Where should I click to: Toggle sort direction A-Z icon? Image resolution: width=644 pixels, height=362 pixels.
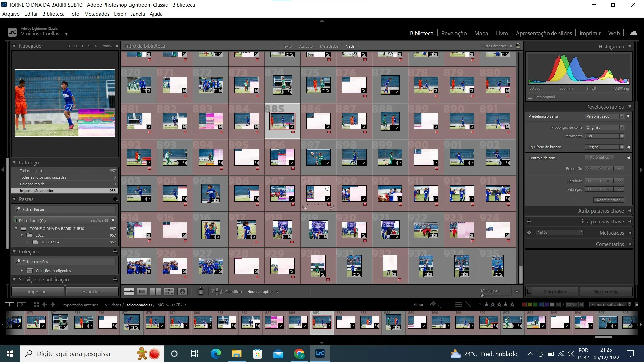click(217, 292)
